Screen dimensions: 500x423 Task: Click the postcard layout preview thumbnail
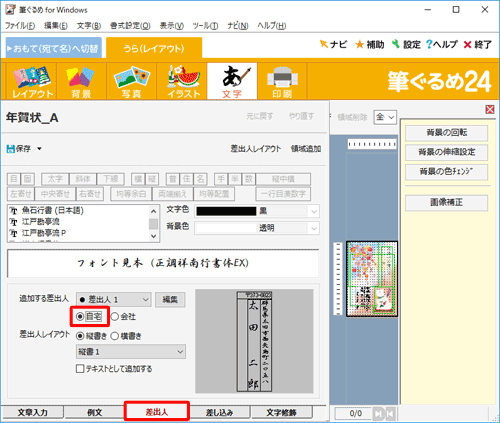click(372, 279)
